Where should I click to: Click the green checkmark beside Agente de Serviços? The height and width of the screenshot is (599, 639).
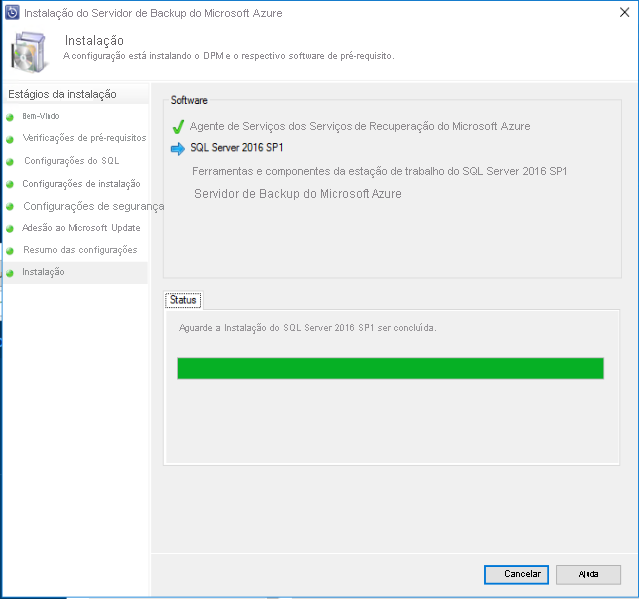(x=178, y=127)
